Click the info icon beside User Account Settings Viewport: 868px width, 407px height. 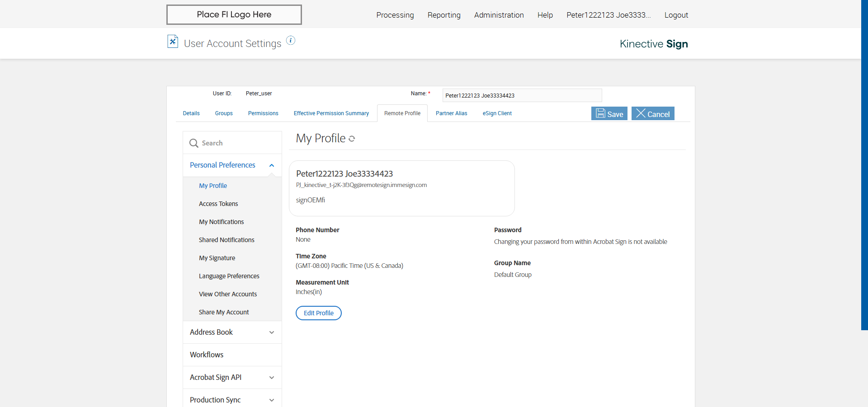click(x=291, y=41)
